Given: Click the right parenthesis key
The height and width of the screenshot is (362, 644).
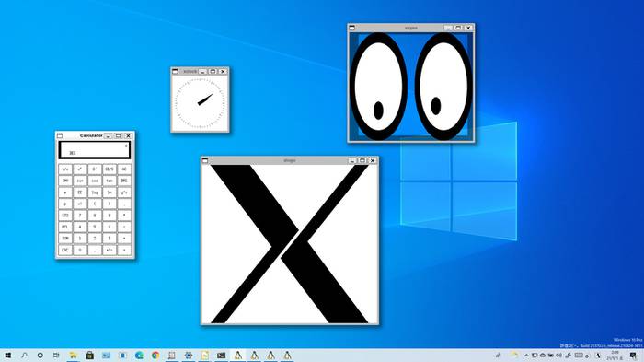Looking at the screenshot, I should [109, 204].
